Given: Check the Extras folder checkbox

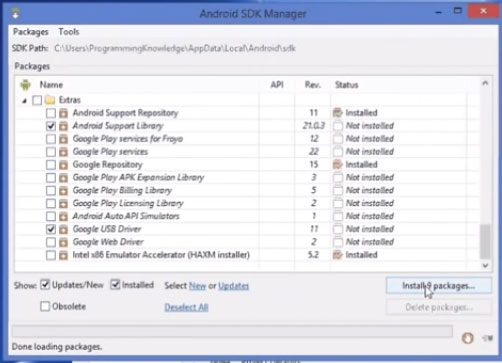Looking at the screenshot, I should click(x=37, y=100).
